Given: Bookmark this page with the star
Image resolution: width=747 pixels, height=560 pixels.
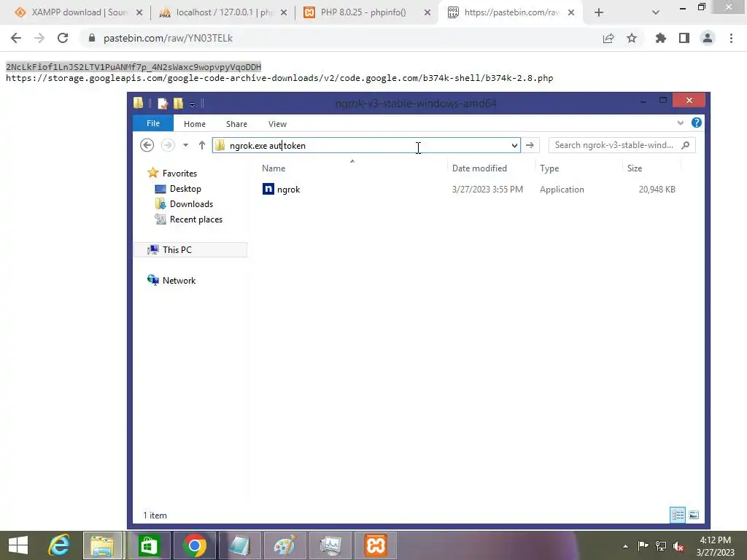Looking at the screenshot, I should point(632,38).
